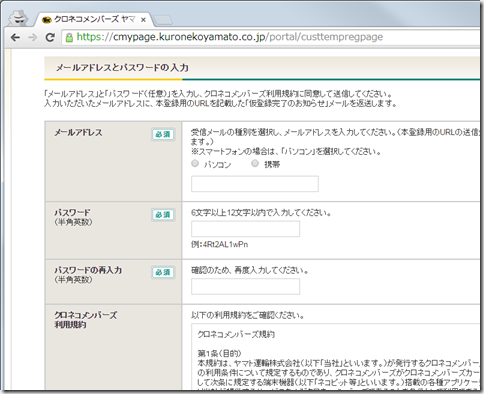This screenshot has width=484, height=394.
Task: Click the 必須 badge beside メールアドレス
Action: pyautogui.click(x=163, y=134)
